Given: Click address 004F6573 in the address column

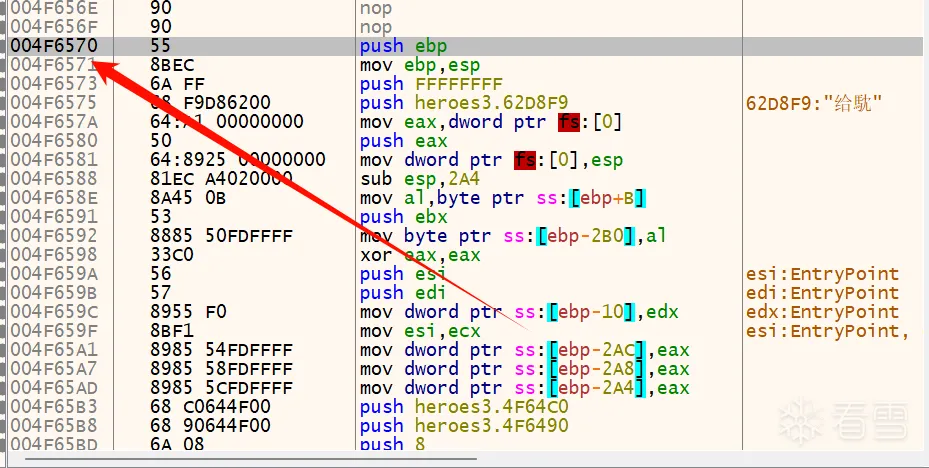Looking at the screenshot, I should pyautogui.click(x=52, y=84).
